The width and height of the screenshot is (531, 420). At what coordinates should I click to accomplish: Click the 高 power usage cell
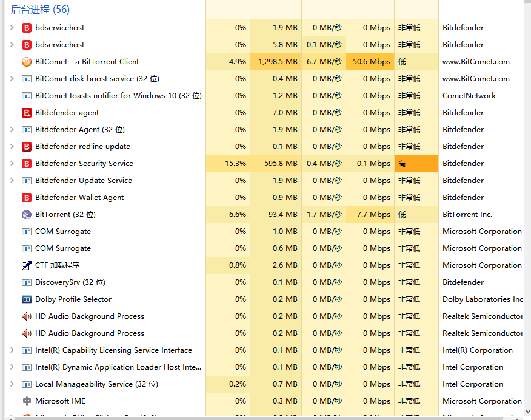[416, 164]
